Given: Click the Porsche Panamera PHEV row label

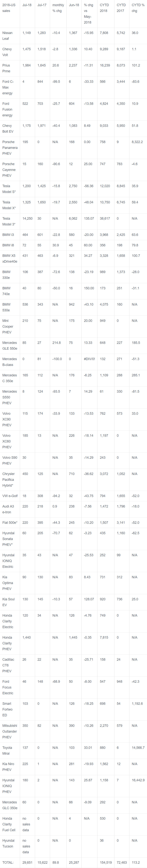Looking at the screenshot, I should pos(10,148).
